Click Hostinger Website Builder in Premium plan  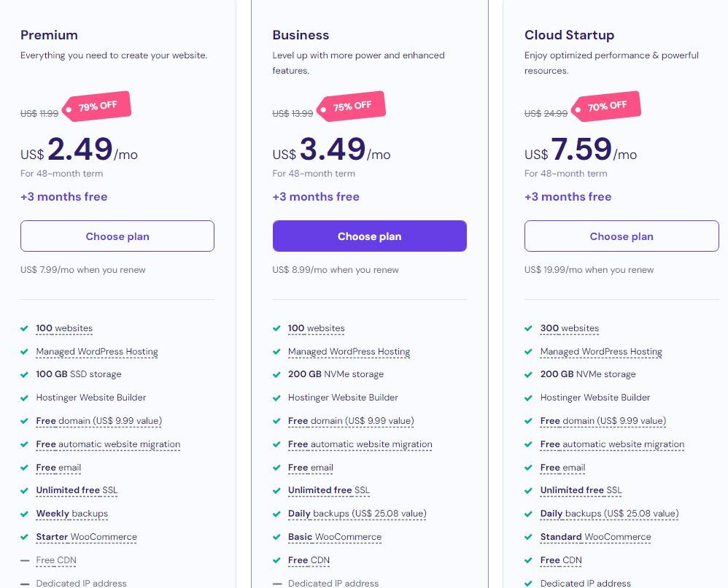[x=91, y=398]
